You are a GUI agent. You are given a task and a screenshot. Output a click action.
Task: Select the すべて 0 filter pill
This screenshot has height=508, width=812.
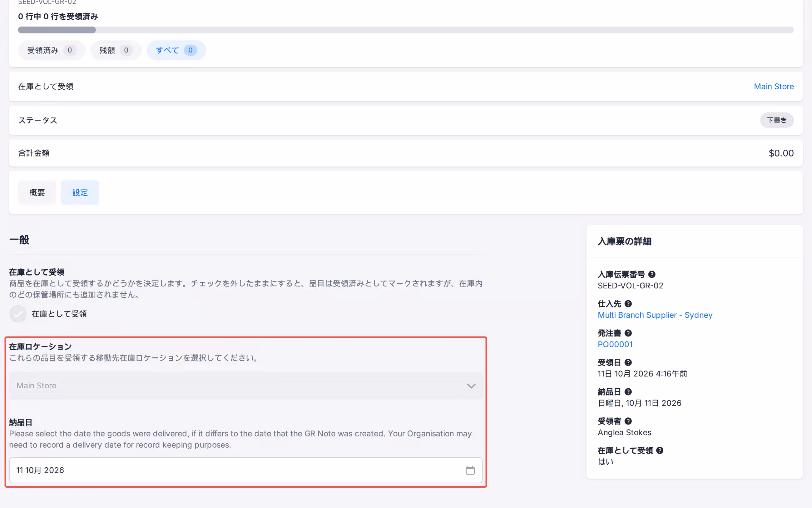[x=176, y=50]
